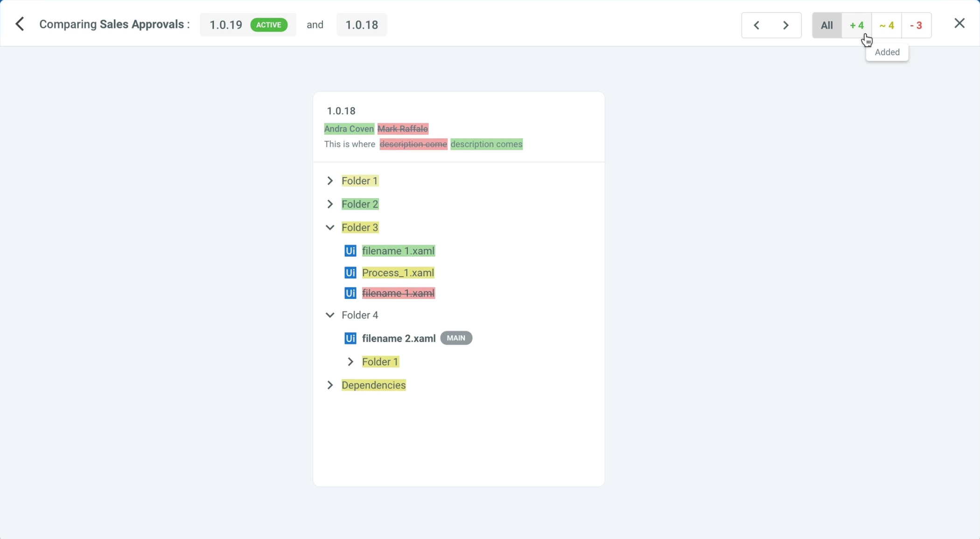980x539 pixels.
Task: Go back using the top-left arrow
Action: (20, 24)
